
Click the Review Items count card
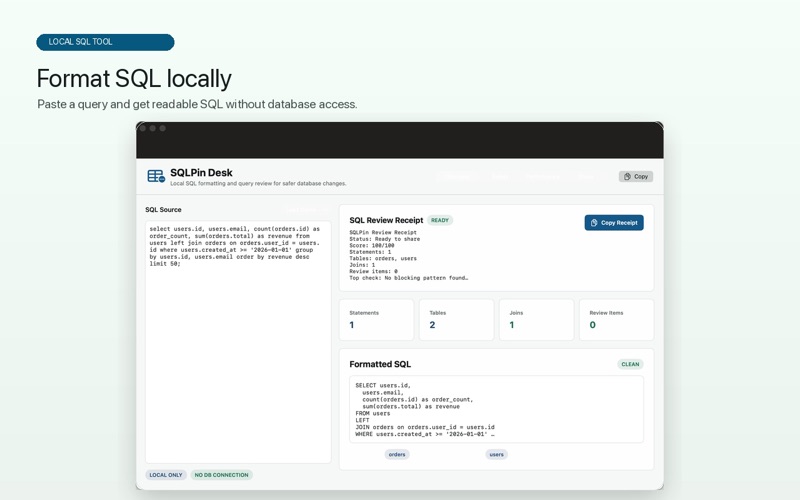click(x=616, y=320)
